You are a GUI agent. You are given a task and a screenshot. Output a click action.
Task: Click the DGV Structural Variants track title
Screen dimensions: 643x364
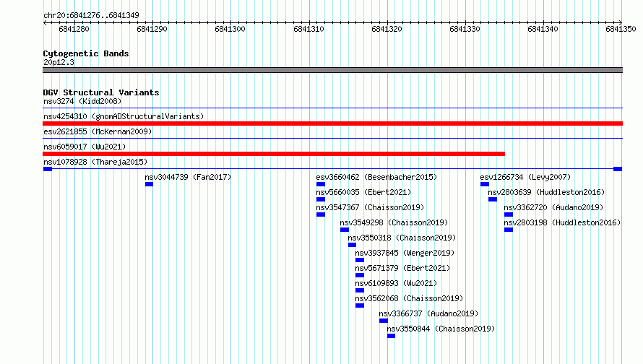101,92
